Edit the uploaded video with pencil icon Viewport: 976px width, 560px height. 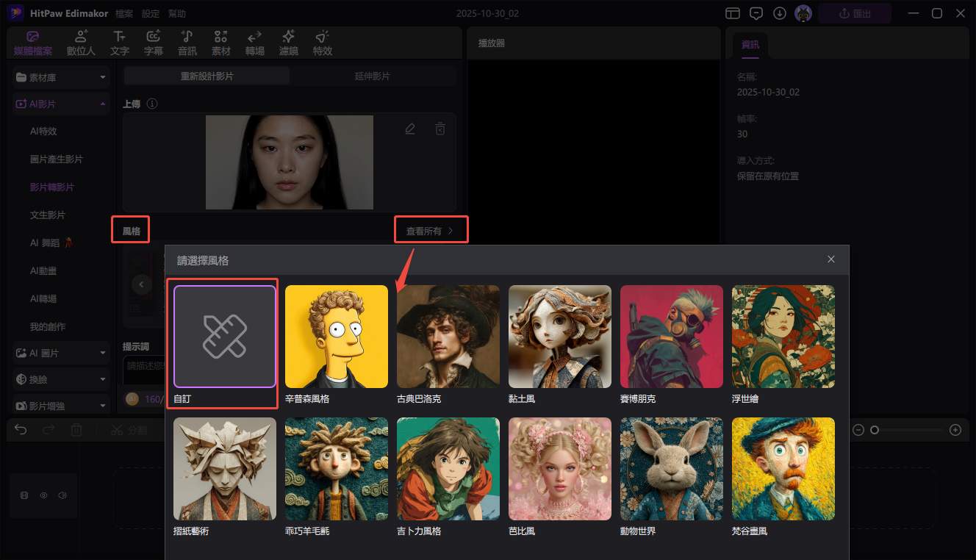pyautogui.click(x=410, y=129)
